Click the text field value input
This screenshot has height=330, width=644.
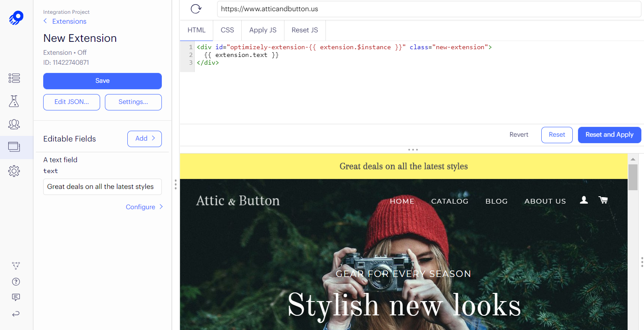coord(102,187)
